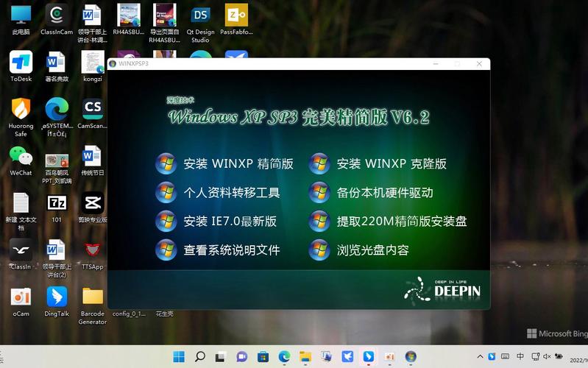The height and width of the screenshot is (368, 588).
Task: Select the ClassInCam desktop icon
Action: 57,20
